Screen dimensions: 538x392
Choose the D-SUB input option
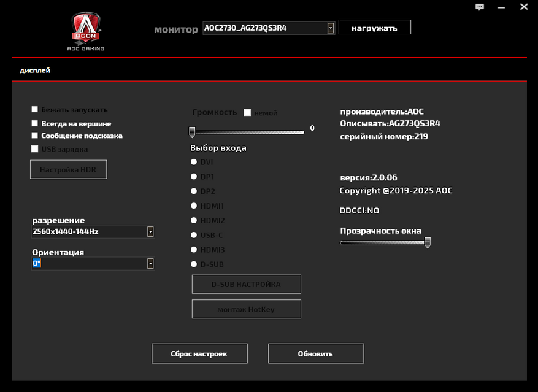coord(194,264)
